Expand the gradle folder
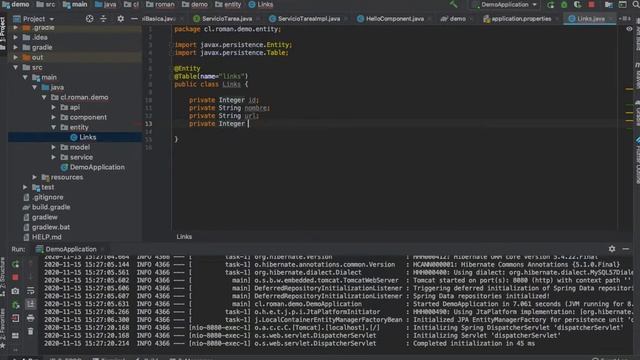 click(x=16, y=47)
